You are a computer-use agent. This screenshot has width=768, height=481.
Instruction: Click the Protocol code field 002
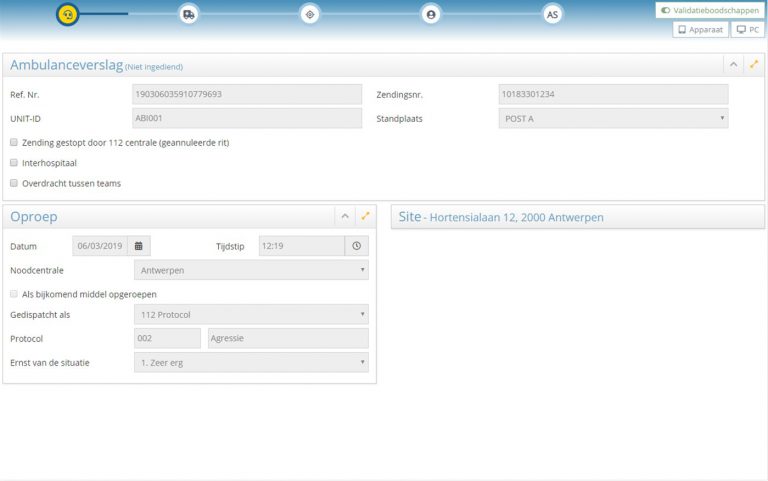pos(168,338)
